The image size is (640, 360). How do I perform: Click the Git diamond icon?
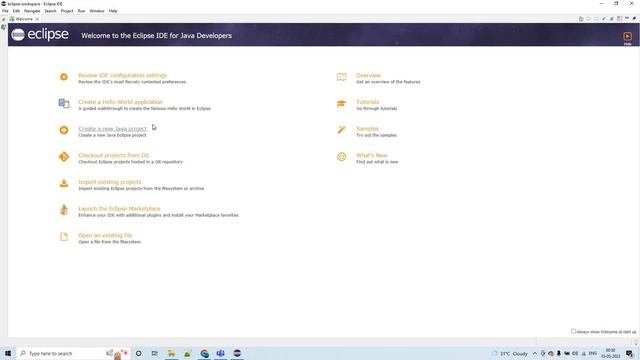64,157
